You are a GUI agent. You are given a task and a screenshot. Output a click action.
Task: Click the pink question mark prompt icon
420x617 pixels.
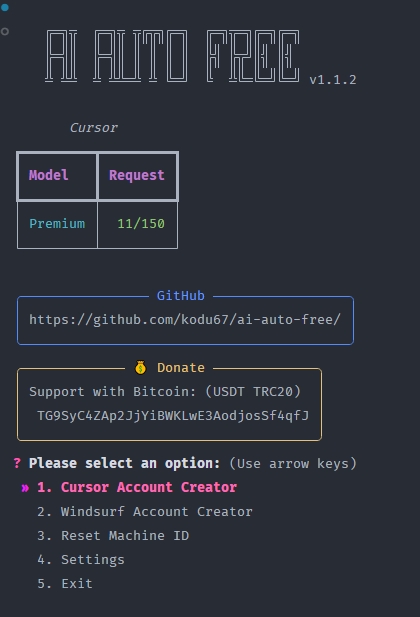point(17,463)
